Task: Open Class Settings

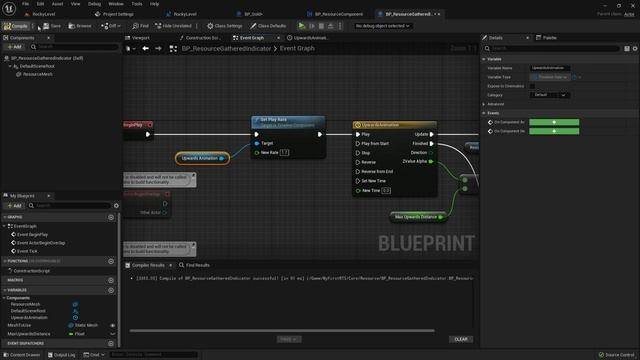Action: pyautogui.click(x=224, y=26)
